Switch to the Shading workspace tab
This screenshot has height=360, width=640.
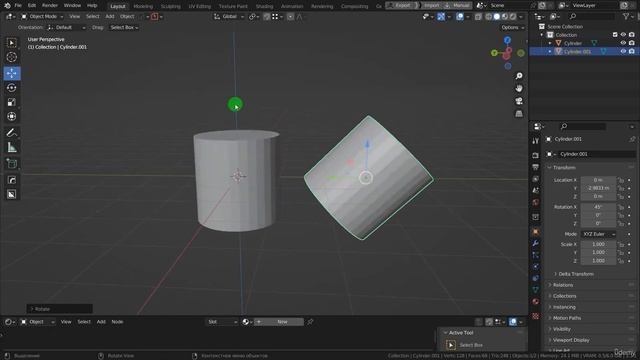264,6
